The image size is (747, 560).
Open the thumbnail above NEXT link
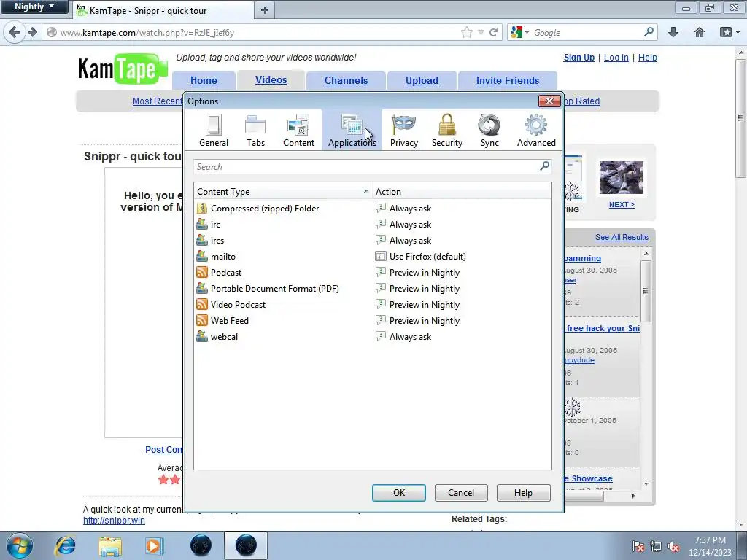coord(622,178)
